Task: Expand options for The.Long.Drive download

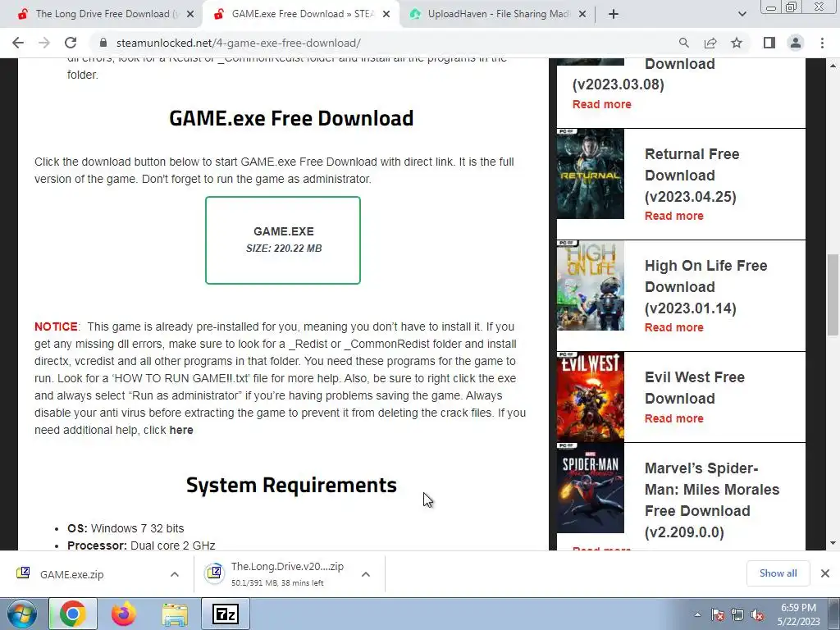Action: pos(366,574)
